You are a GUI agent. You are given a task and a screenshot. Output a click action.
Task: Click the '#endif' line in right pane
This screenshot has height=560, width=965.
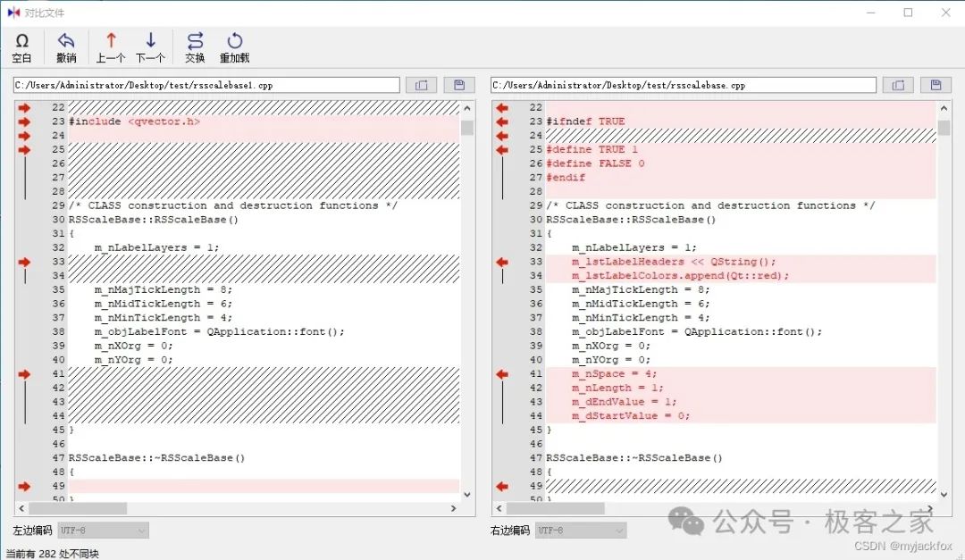566,178
